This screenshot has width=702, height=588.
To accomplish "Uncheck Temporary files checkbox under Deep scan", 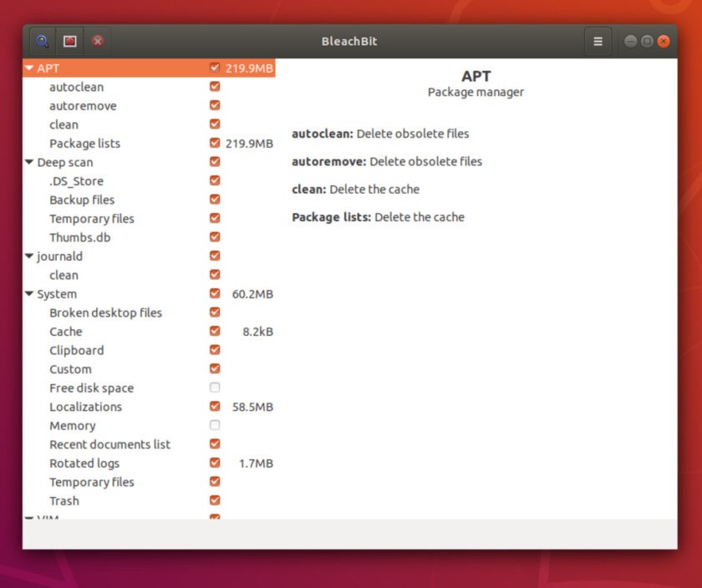I will (215, 218).
